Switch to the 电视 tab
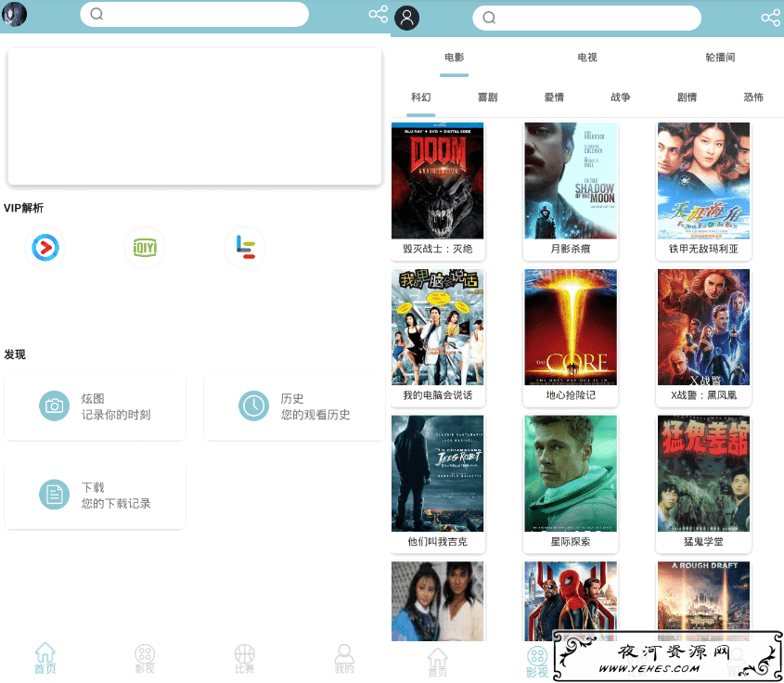 click(x=587, y=58)
